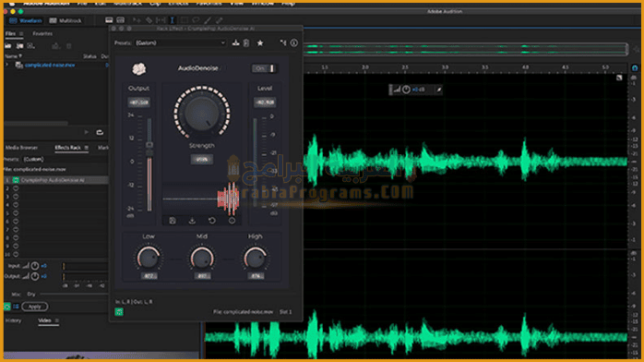Select the Paintbrush Selection tool
The image size is (644, 362).
pyautogui.click(x=208, y=20)
